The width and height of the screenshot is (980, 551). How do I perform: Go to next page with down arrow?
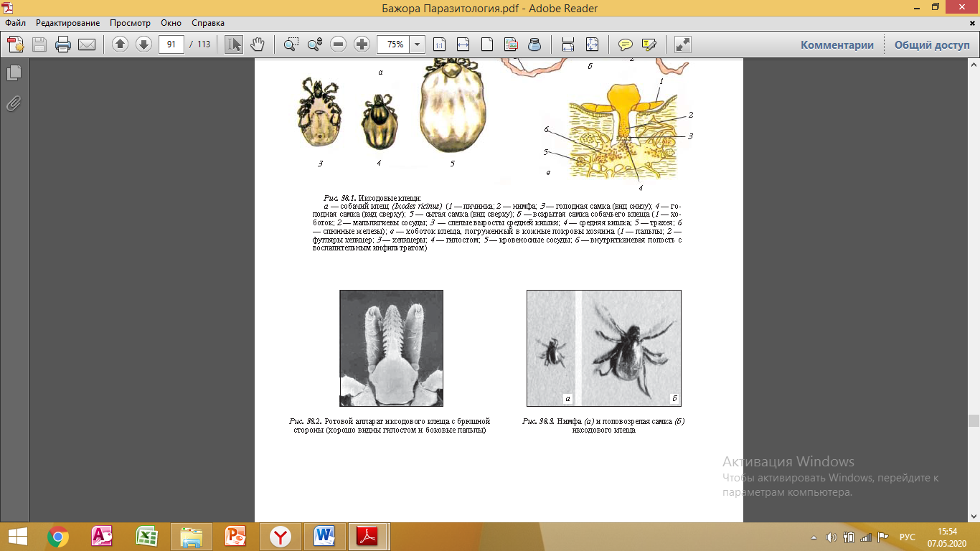(143, 44)
